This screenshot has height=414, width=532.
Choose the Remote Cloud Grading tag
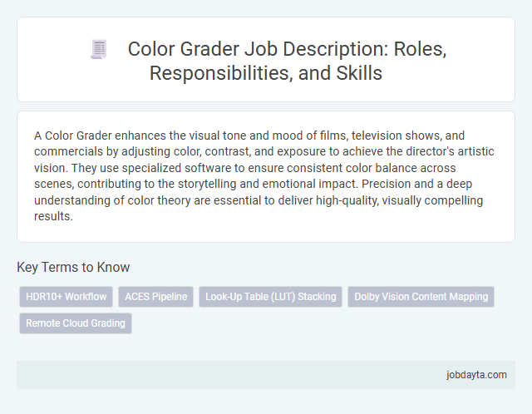point(76,323)
